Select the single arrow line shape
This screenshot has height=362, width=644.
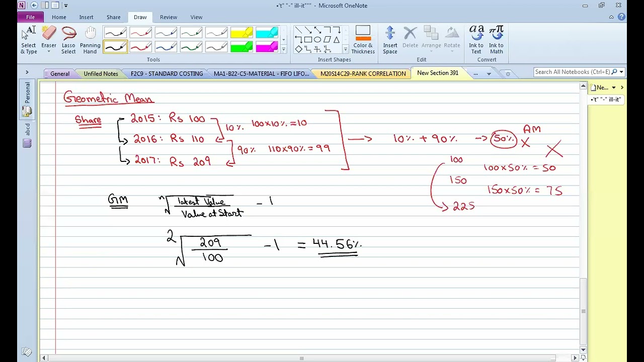pyautogui.click(x=308, y=30)
